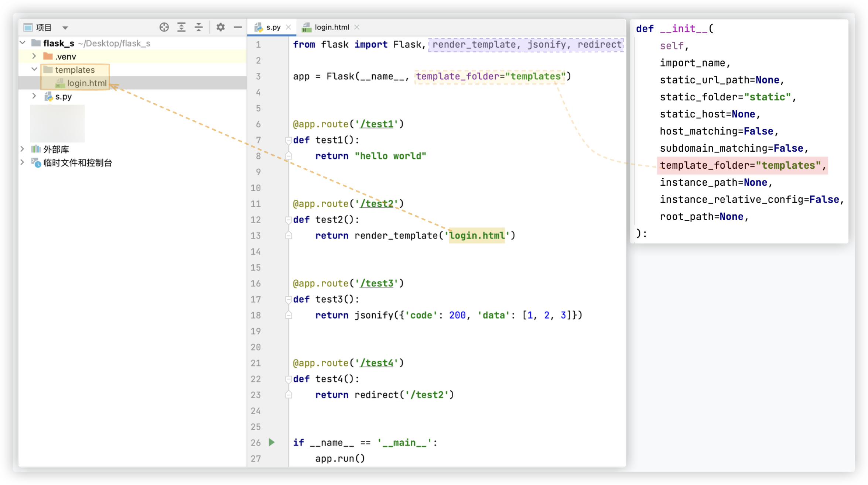This screenshot has width=868, height=485.
Task: Open project panel settings gear
Action: [x=221, y=27]
